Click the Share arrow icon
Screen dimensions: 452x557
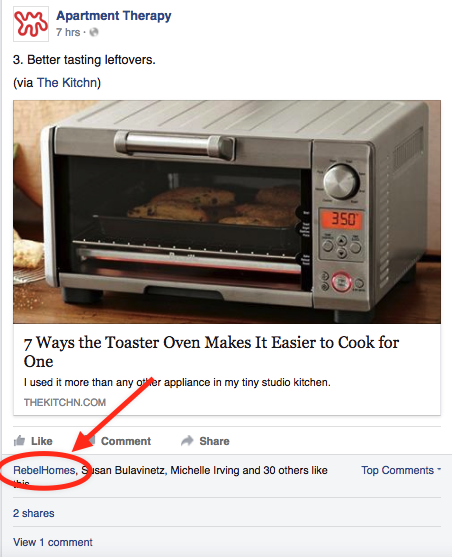click(x=187, y=441)
